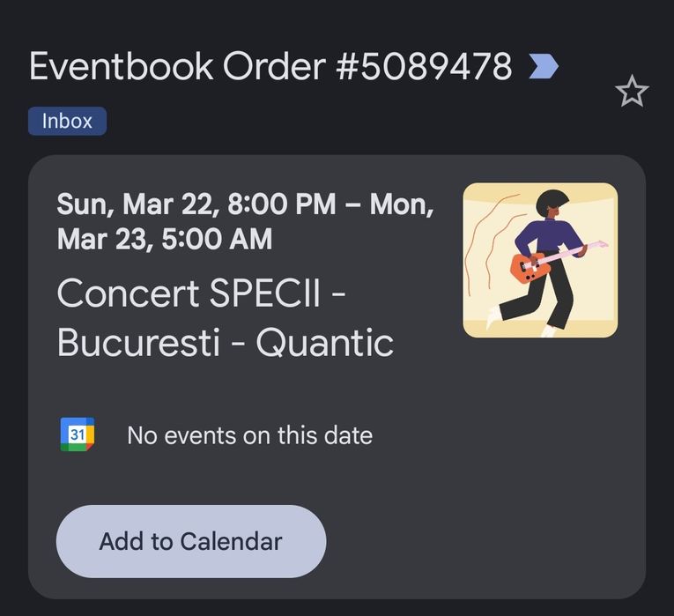
Task: Select the "Sun, Mar 22, 8:00 PM" start time
Action: click(x=196, y=204)
